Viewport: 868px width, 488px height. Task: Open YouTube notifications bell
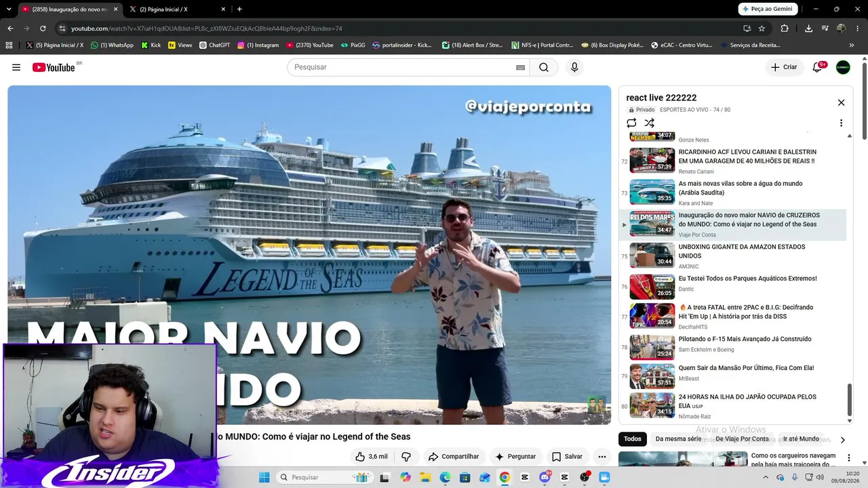tap(817, 67)
